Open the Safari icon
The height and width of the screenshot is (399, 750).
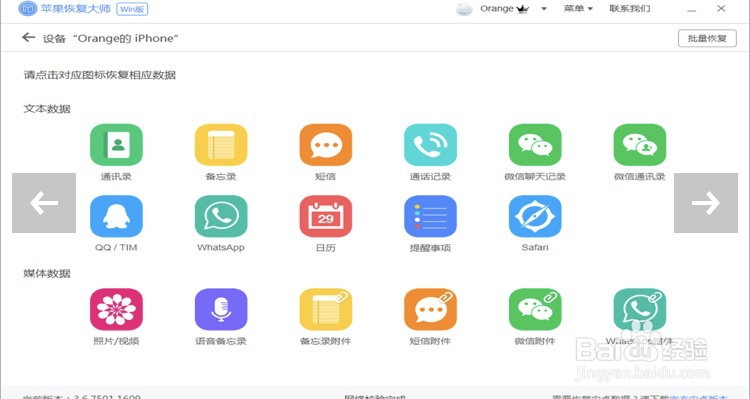pos(535,216)
